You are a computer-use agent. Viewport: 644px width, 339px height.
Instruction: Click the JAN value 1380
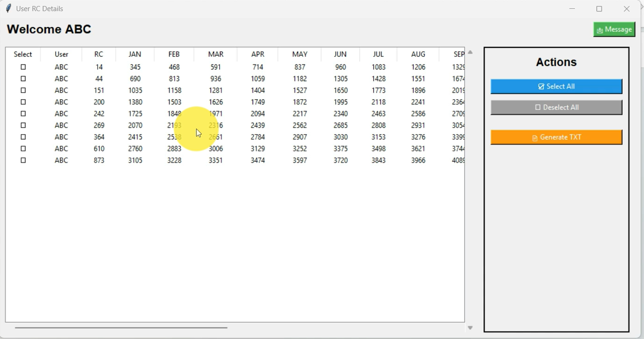135,102
